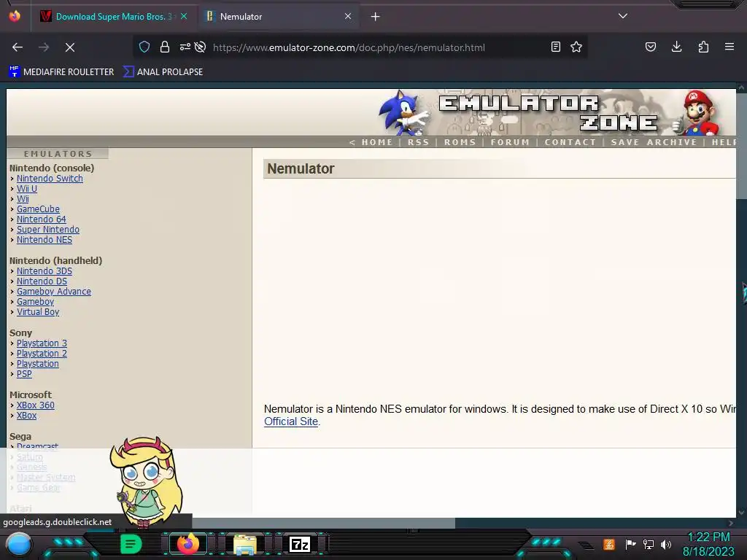Close the Download Super Mario Bros. 3 tab
The image size is (747, 560).
click(184, 16)
